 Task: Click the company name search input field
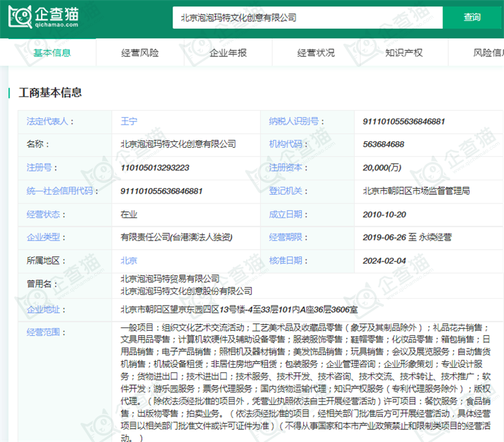(307, 17)
